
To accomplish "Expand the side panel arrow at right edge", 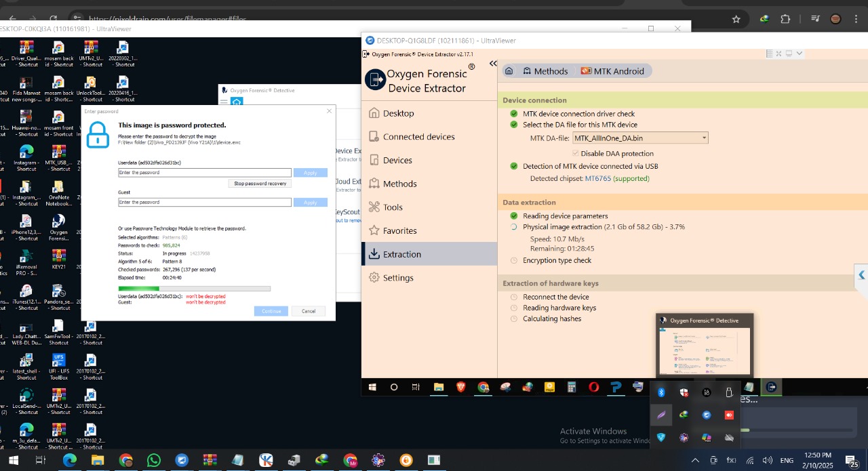I will coord(862,275).
